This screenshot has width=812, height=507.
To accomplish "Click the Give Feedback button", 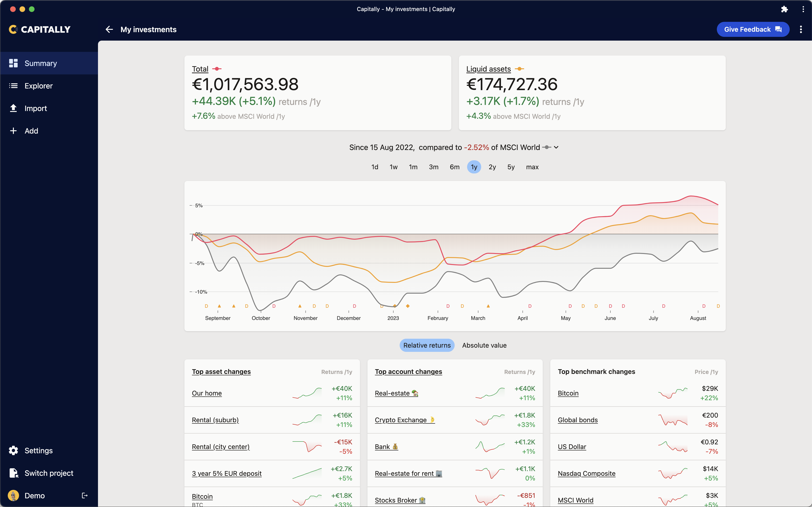I will coord(753,29).
